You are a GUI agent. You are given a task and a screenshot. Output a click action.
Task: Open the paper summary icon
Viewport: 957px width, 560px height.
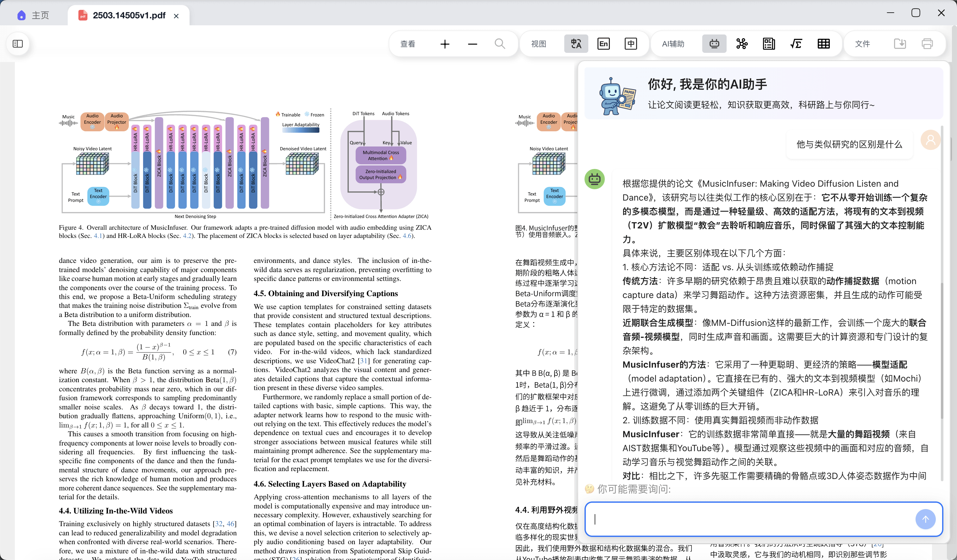(x=769, y=44)
